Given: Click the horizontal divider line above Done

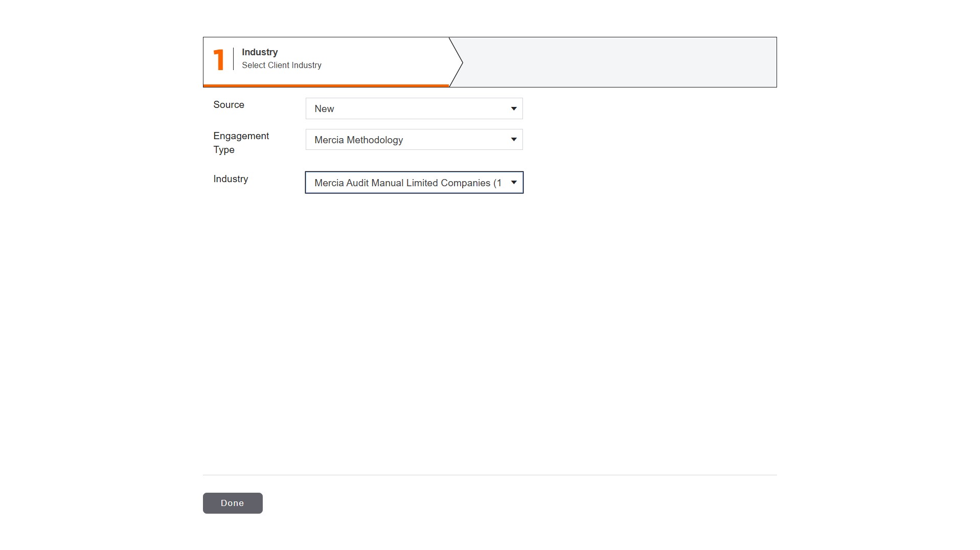Looking at the screenshot, I should click(489, 475).
